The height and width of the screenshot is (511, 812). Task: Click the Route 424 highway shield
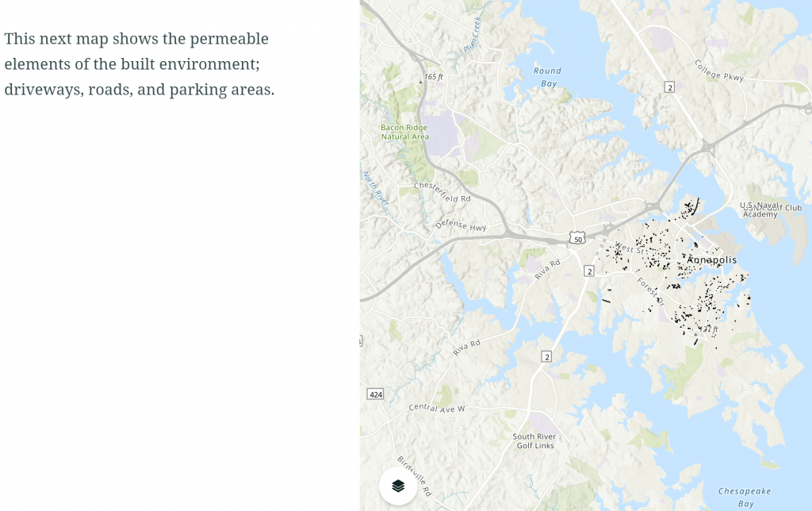(x=375, y=394)
